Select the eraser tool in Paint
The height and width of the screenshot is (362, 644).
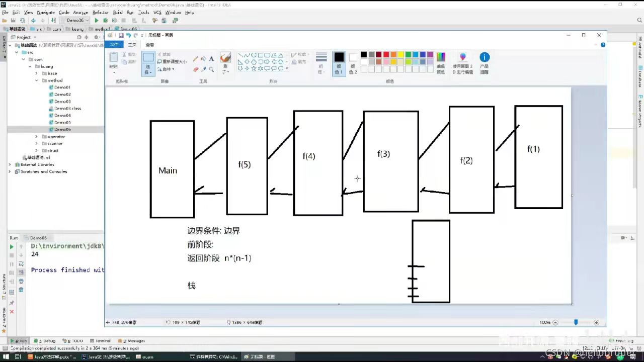pyautogui.click(x=196, y=69)
